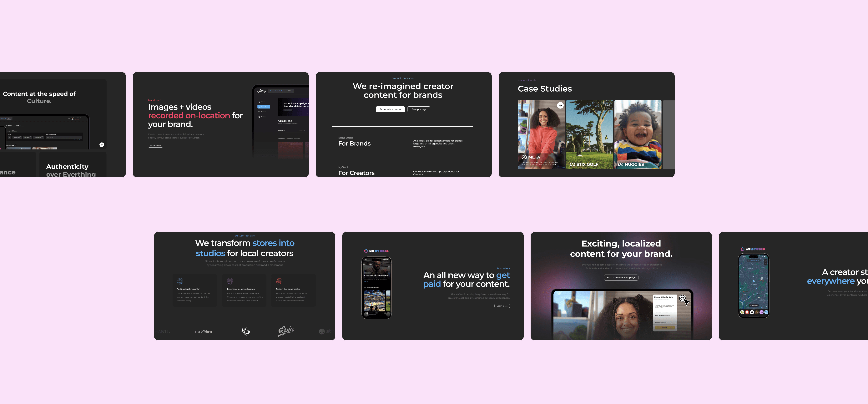Open the For Brands row
This screenshot has height=404, width=868.
[355, 144]
